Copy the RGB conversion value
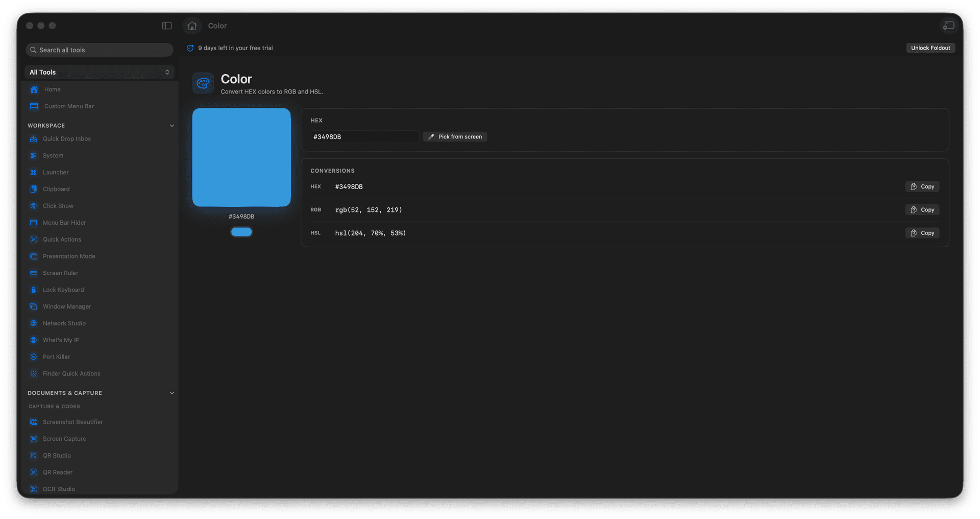This screenshot has height=519, width=980. pyautogui.click(x=922, y=210)
